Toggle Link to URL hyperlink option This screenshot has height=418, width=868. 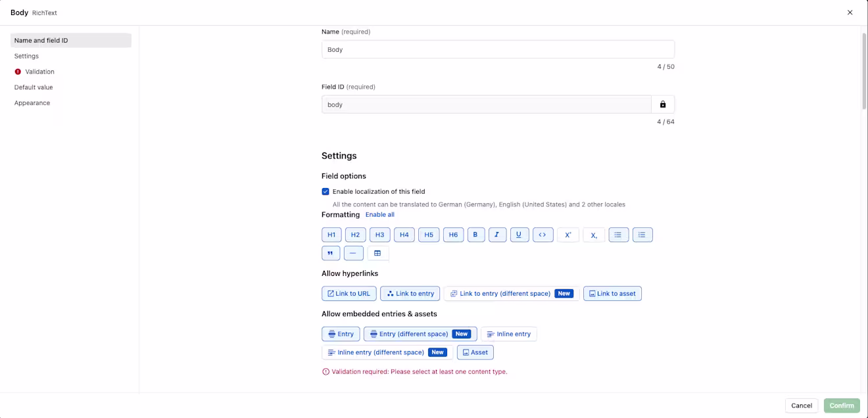[x=349, y=293]
